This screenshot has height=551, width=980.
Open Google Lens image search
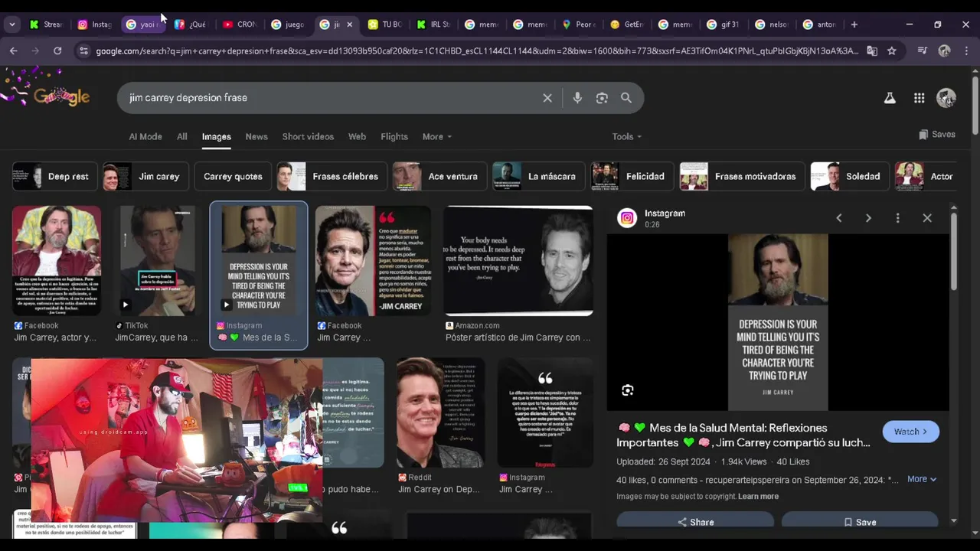click(602, 98)
